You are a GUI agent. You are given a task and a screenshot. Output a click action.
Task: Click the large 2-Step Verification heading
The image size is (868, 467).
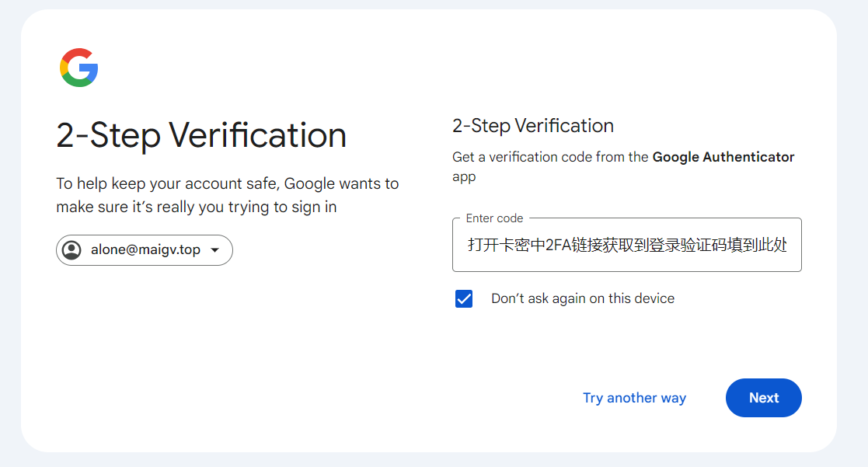pos(201,135)
